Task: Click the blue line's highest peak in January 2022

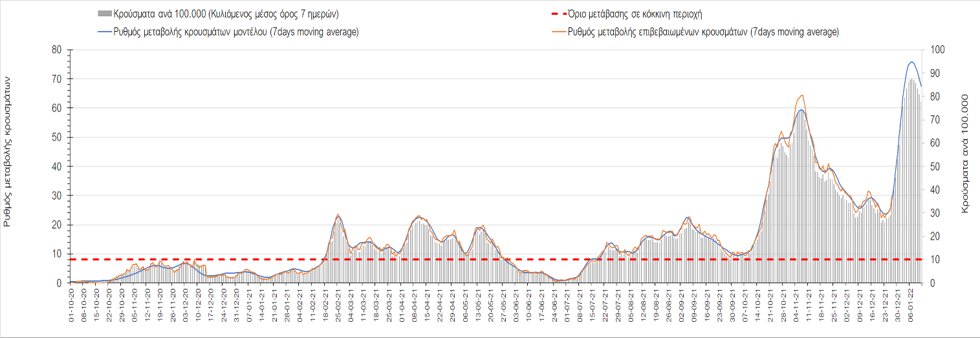Action: click(911, 62)
